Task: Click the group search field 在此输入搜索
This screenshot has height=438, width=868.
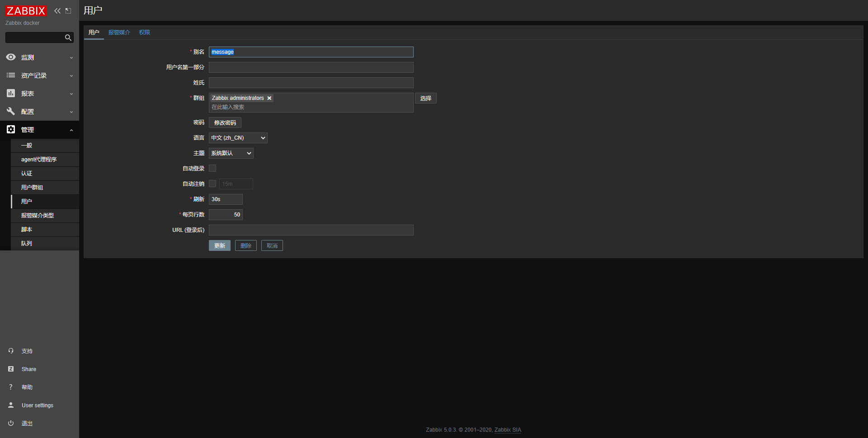Action: click(311, 107)
